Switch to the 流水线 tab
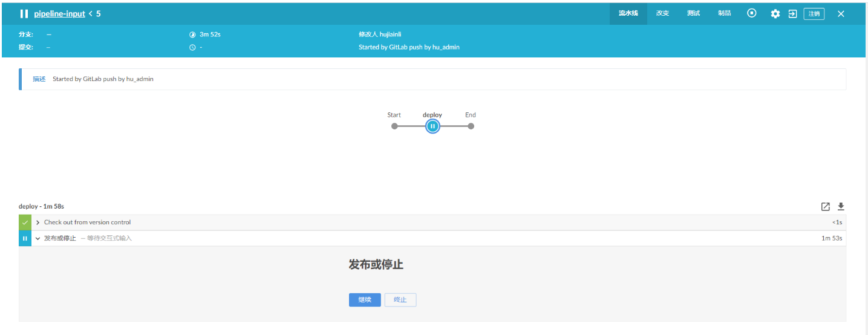Viewport: 868px width, 335px height. click(628, 13)
